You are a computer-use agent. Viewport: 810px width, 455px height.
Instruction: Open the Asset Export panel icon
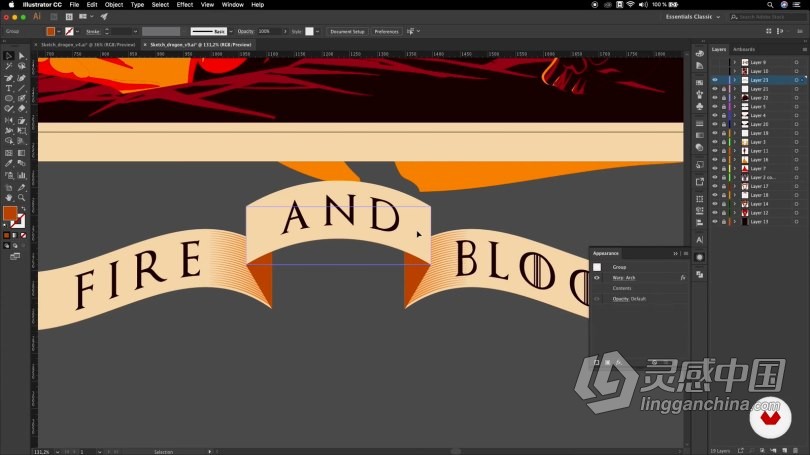point(699,182)
